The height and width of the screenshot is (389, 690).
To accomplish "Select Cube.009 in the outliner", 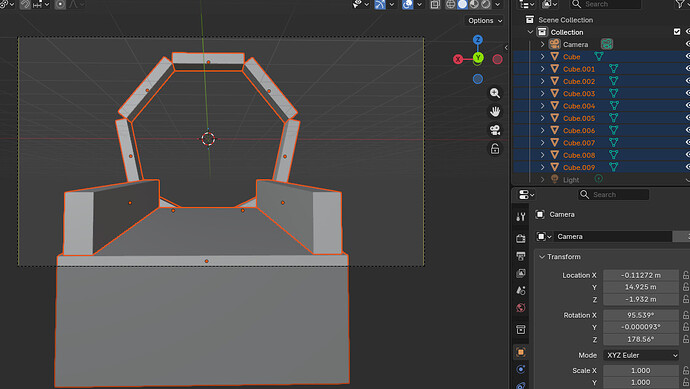I will 579,168.
